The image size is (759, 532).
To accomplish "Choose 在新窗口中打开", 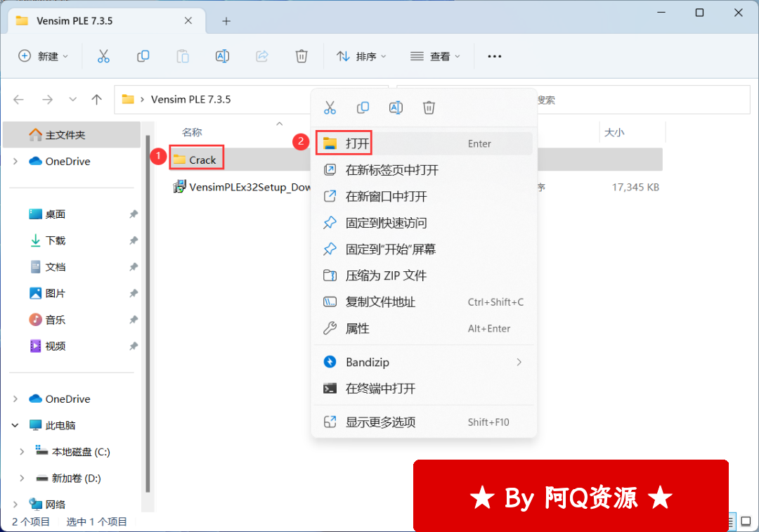I will 424,197.
